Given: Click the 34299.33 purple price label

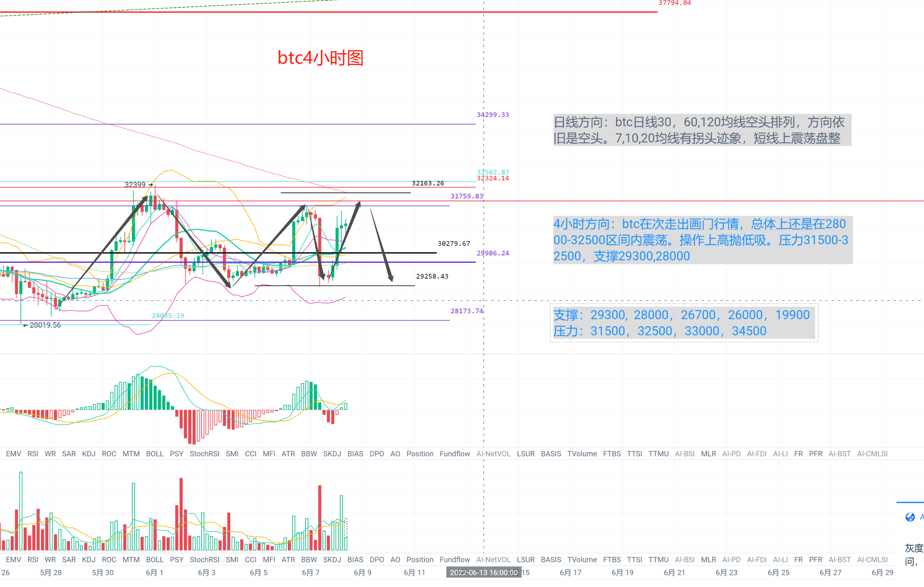Looking at the screenshot, I should [493, 115].
